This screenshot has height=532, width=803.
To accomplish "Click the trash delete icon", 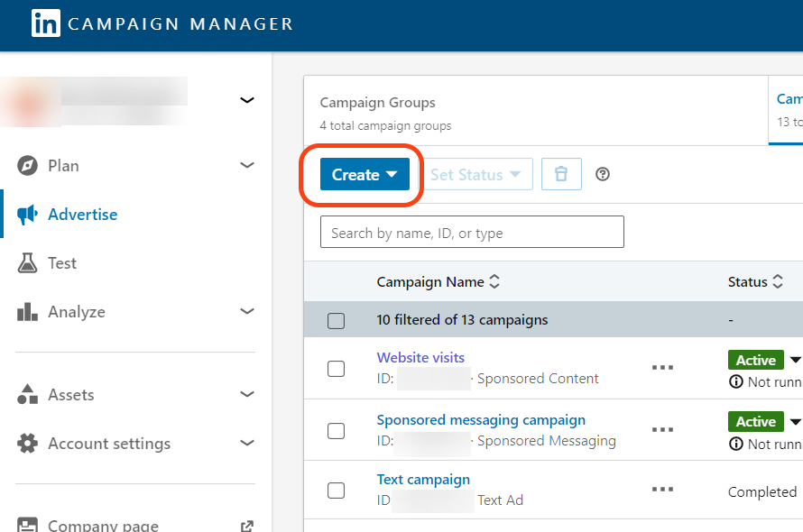I will 561,174.
